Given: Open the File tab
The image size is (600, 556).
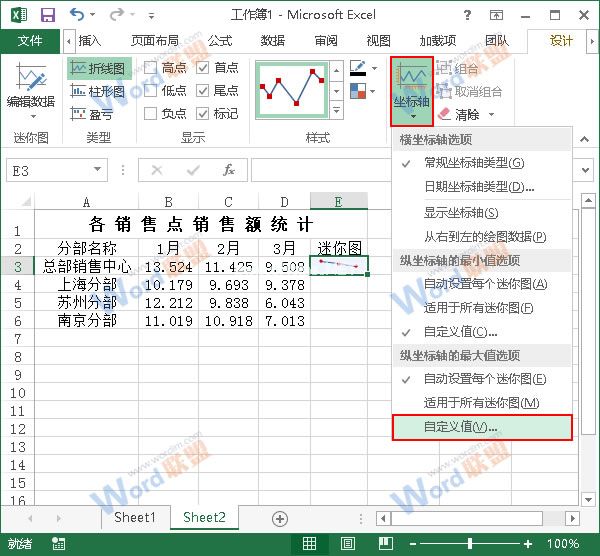Looking at the screenshot, I should point(30,41).
